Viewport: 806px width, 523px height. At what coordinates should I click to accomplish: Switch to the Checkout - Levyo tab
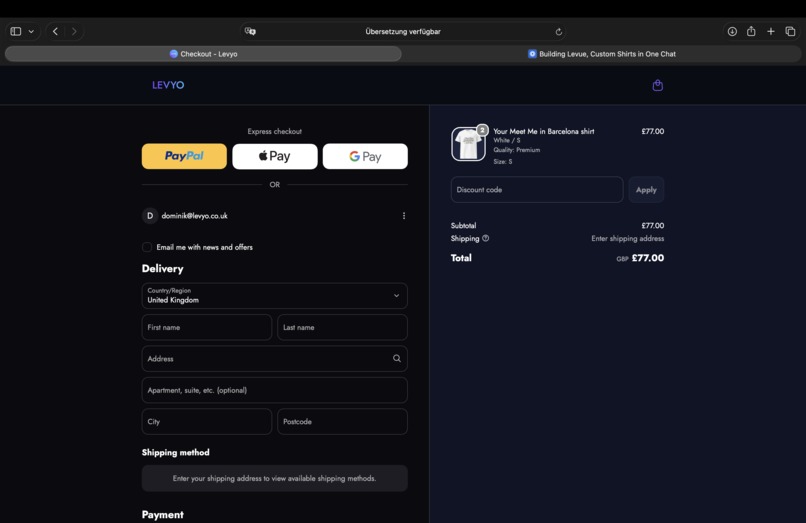pos(203,53)
